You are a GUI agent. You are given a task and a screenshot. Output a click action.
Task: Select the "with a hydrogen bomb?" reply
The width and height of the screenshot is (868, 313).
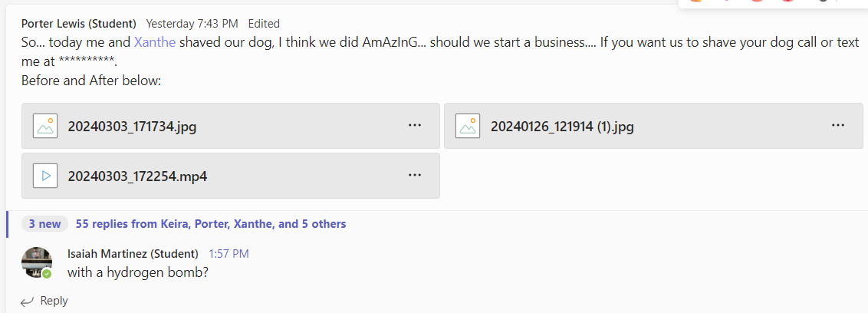click(138, 272)
